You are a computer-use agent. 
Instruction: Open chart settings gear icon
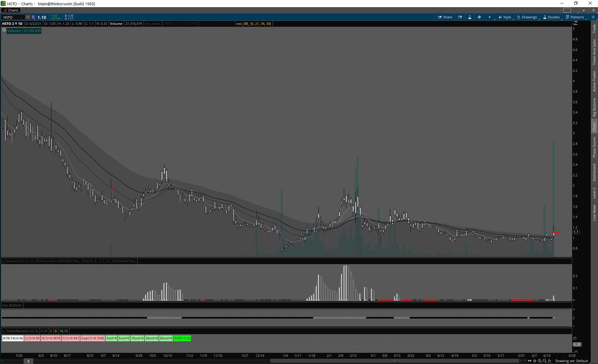[x=479, y=17]
